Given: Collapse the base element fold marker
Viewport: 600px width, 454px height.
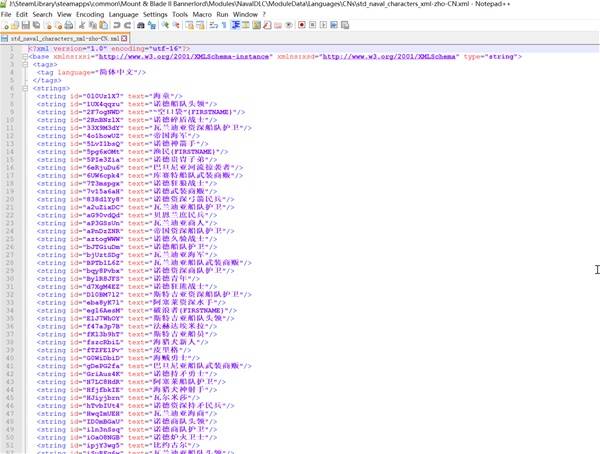Looking at the screenshot, I should 27,57.
